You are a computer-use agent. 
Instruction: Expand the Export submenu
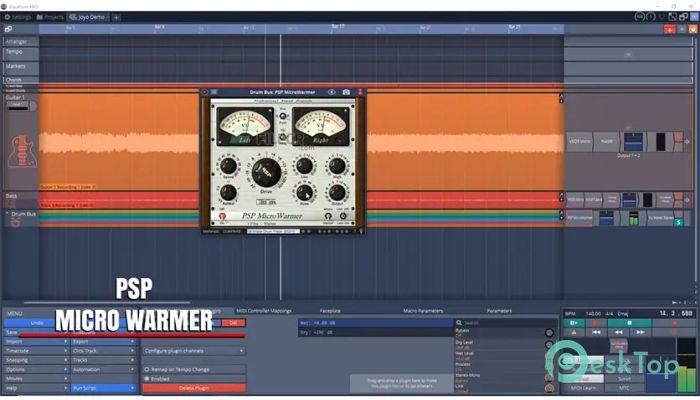[103, 342]
